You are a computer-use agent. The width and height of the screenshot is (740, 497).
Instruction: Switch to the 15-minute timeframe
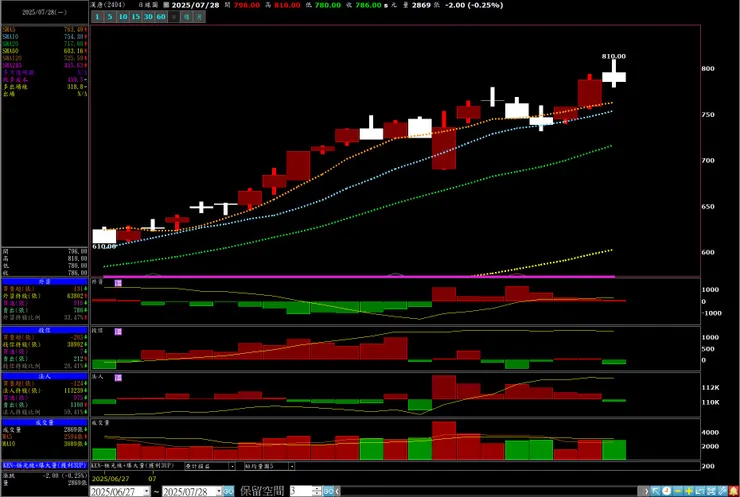click(x=135, y=17)
